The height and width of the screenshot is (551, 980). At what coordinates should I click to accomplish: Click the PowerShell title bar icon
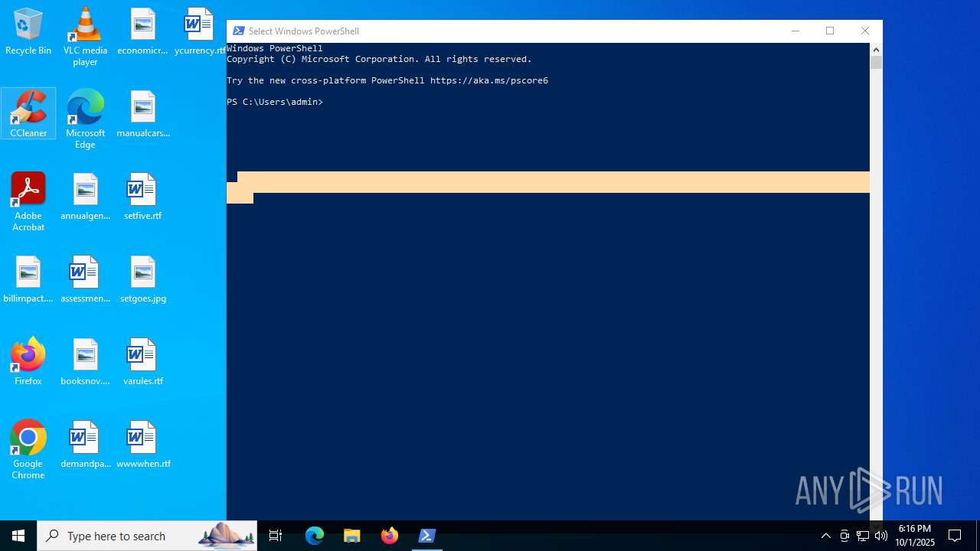tap(239, 31)
